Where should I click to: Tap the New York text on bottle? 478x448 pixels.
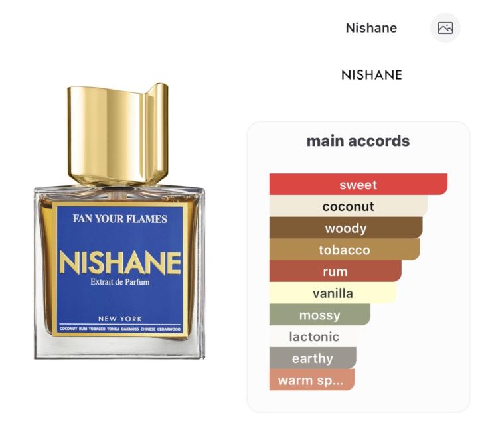(x=120, y=319)
